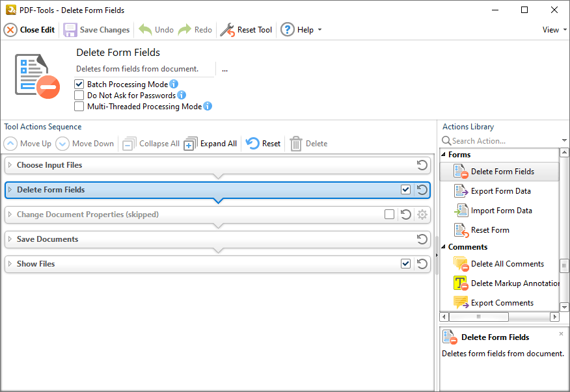This screenshot has width=570, height=392.
Task: Open the search action dropdown arrow
Action: click(564, 140)
